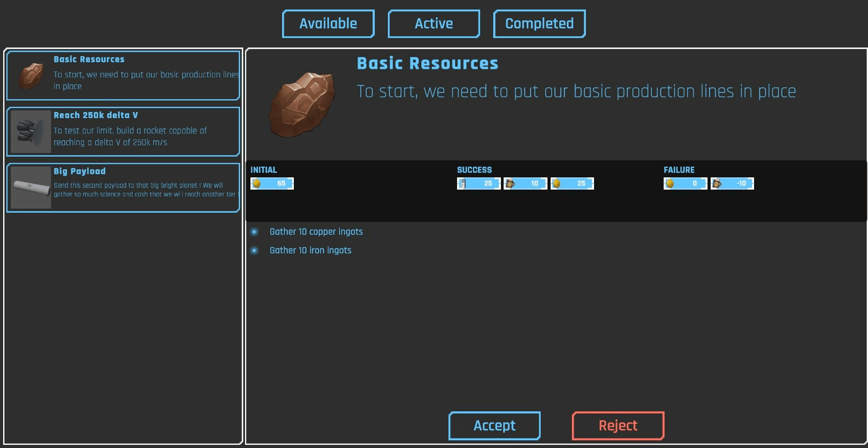Click the Failure coin badge showing 0

coord(685,183)
